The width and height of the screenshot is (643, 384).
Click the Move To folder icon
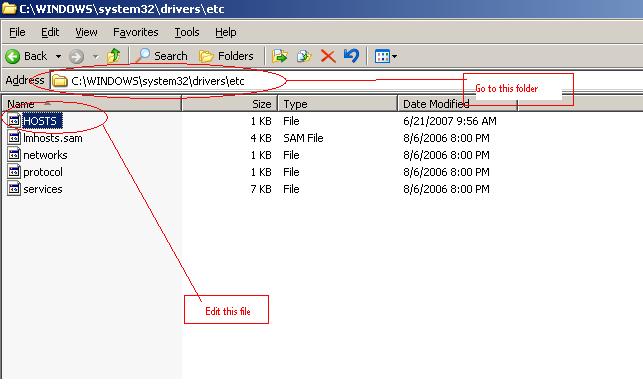[280, 56]
